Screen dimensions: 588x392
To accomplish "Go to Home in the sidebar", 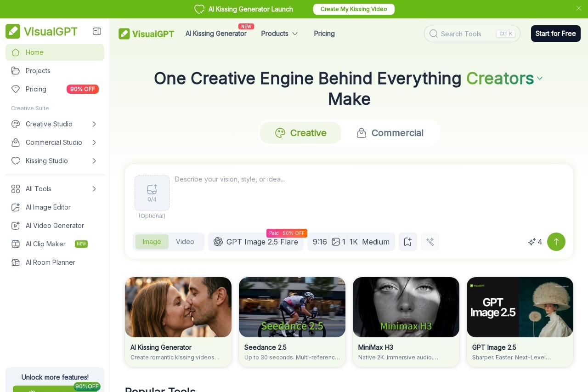I will coord(55,52).
